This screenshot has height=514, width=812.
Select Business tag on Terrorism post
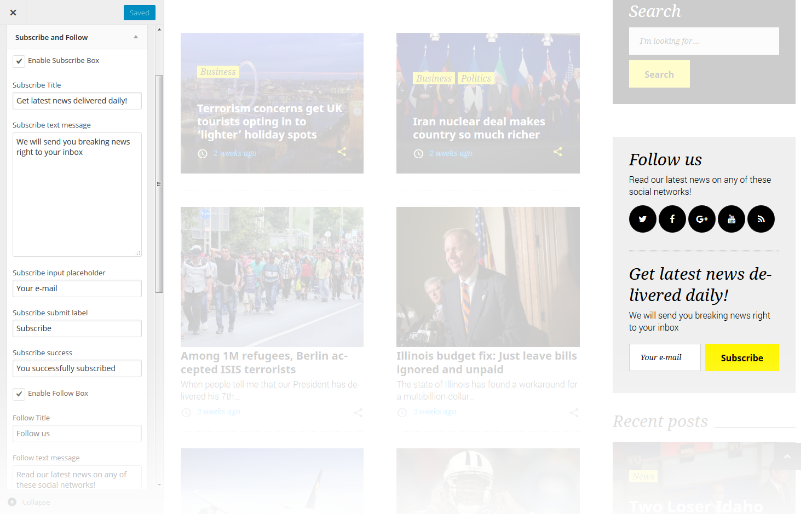[x=217, y=72]
